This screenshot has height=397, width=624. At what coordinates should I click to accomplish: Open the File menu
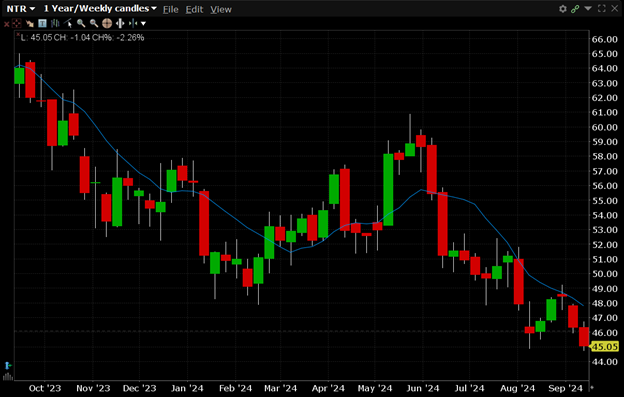pyautogui.click(x=170, y=9)
